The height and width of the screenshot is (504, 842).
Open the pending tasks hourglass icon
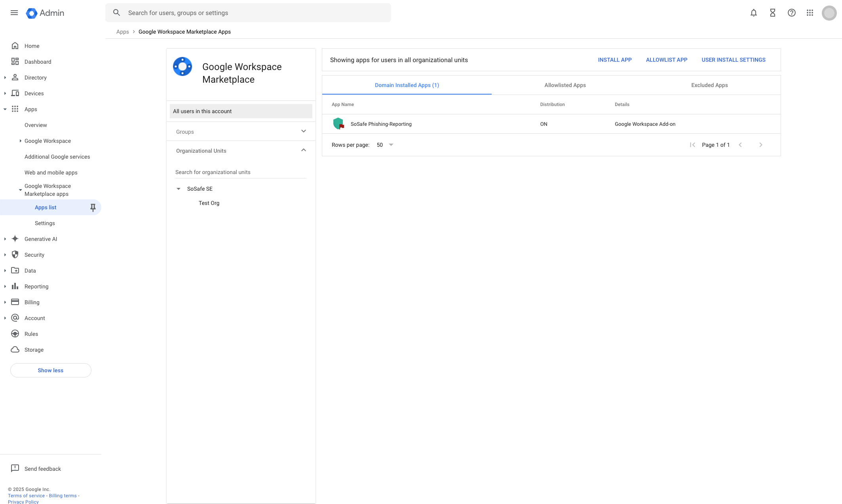coord(773,13)
